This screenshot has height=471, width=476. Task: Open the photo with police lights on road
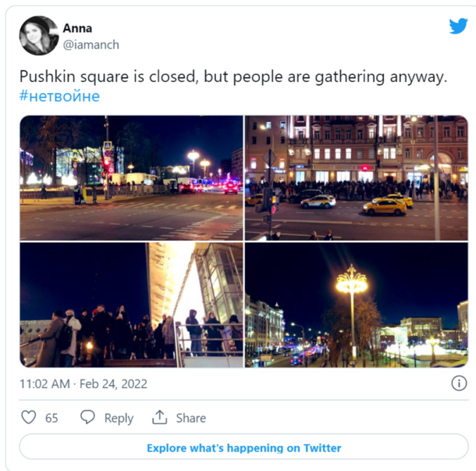pos(131,178)
